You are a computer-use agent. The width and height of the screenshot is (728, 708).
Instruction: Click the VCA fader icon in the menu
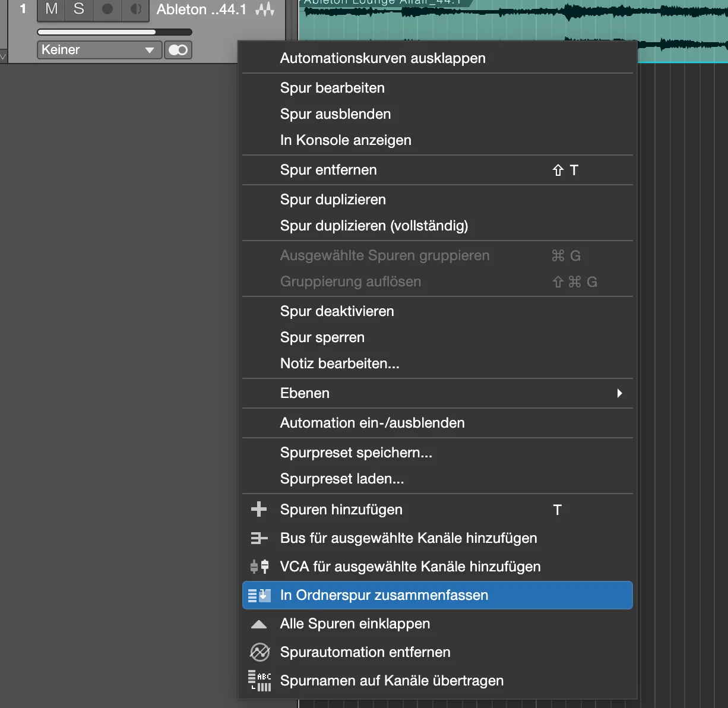259,567
